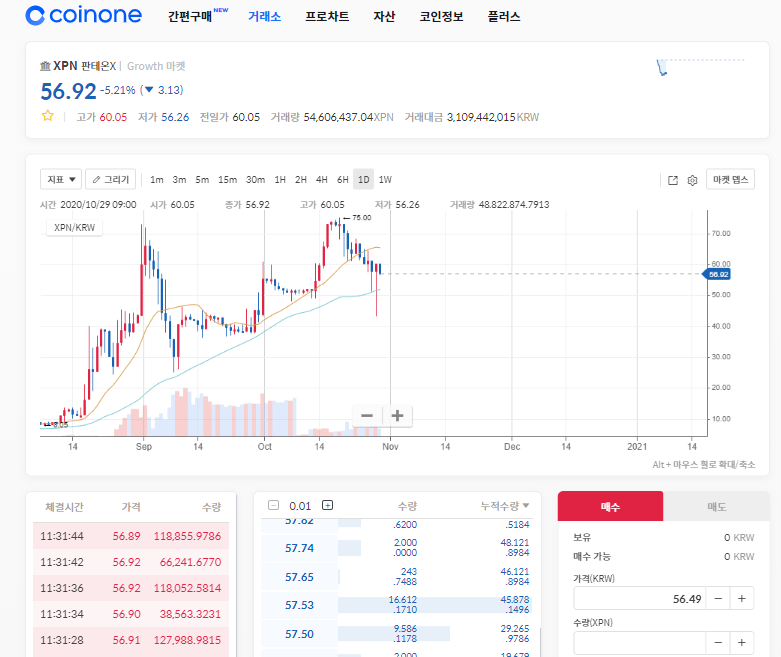
Task: Decrease order book unit with minus box
Action: [273, 505]
